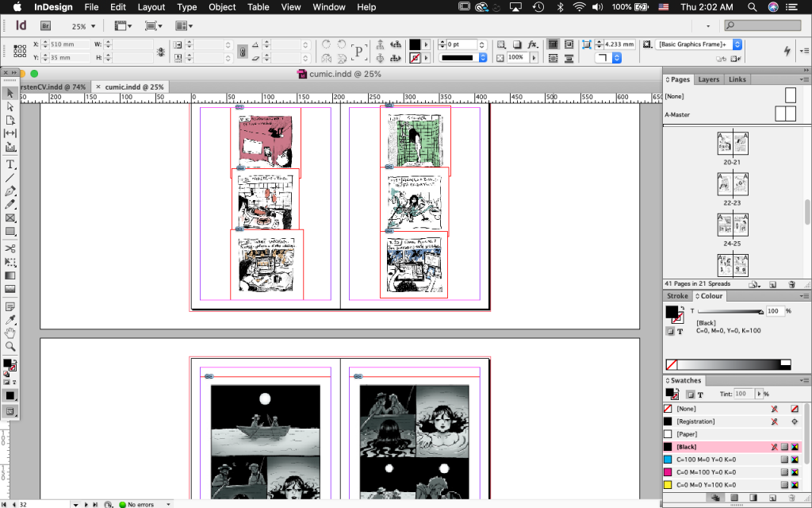Switch to the Links tab

click(x=737, y=79)
